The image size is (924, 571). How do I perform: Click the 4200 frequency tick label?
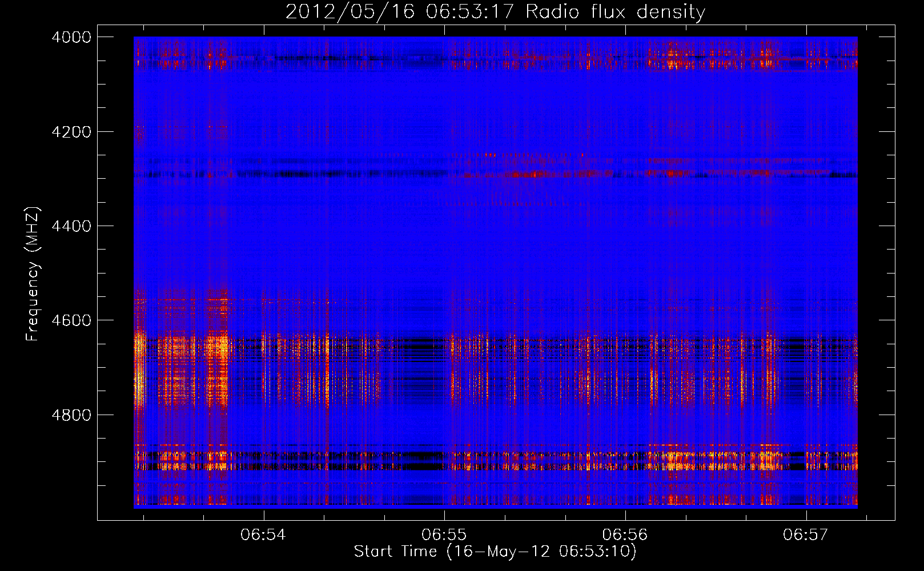71,132
